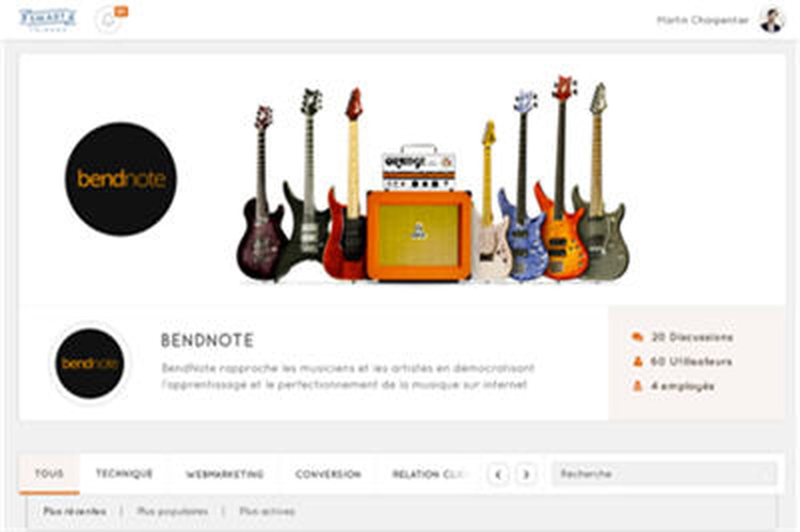The height and width of the screenshot is (532, 800).
Task: Open the Webmarketing tab
Action: coord(225,474)
